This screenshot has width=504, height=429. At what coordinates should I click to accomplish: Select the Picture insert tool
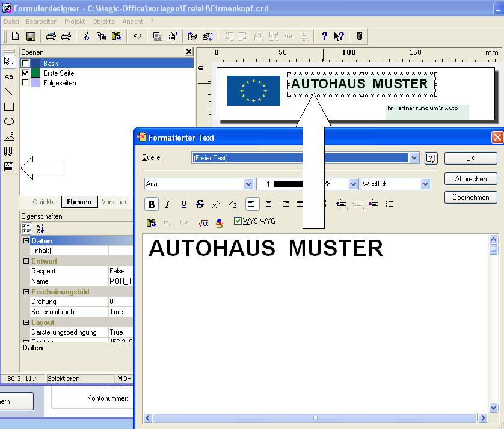point(8,136)
